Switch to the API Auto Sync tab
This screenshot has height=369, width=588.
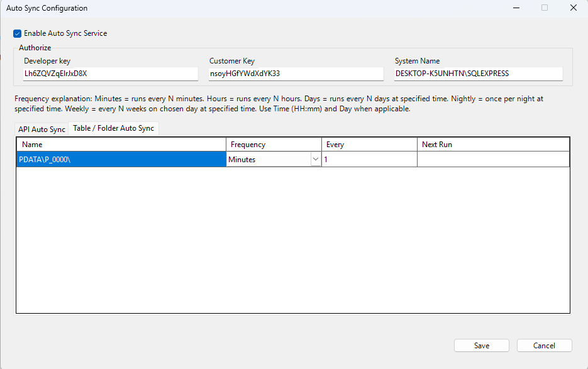pyautogui.click(x=42, y=129)
